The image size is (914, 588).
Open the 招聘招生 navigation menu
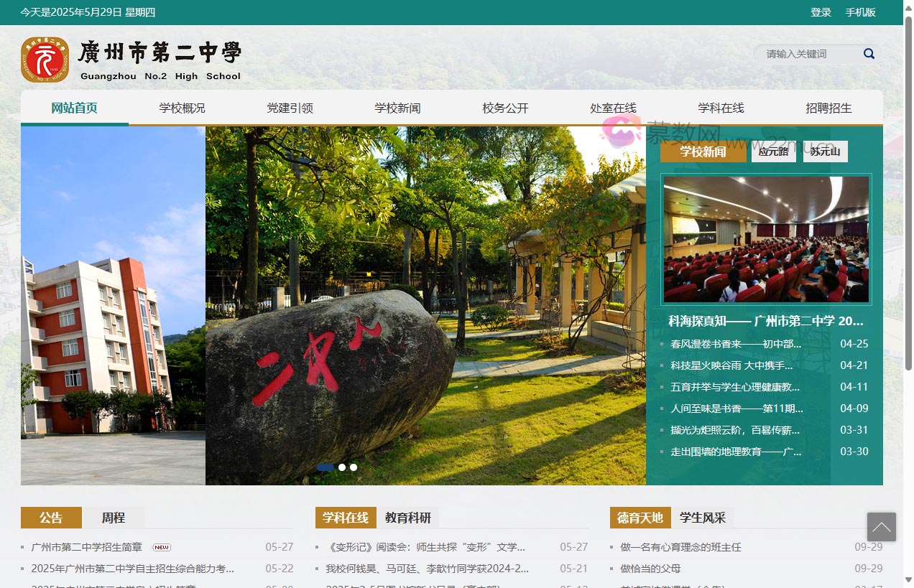click(828, 108)
